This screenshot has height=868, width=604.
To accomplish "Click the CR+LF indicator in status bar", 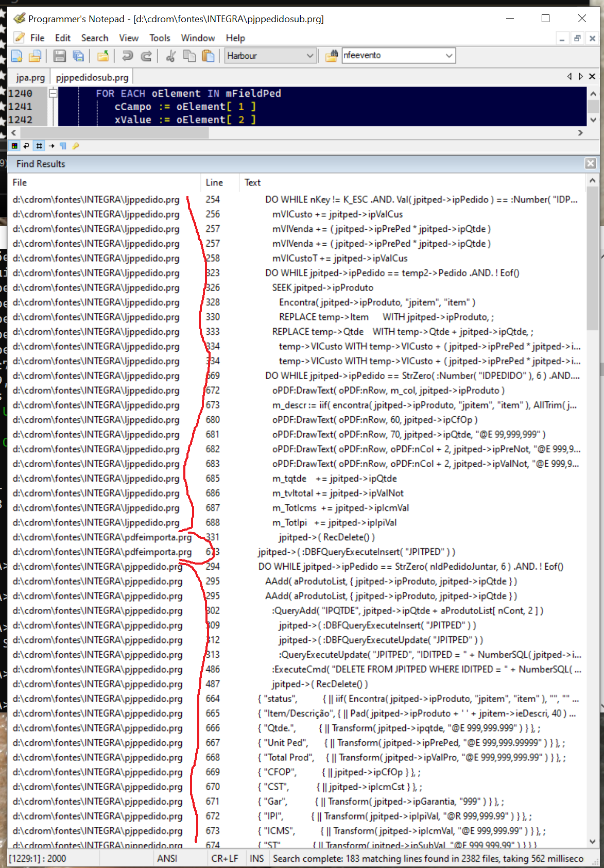I will click(225, 858).
